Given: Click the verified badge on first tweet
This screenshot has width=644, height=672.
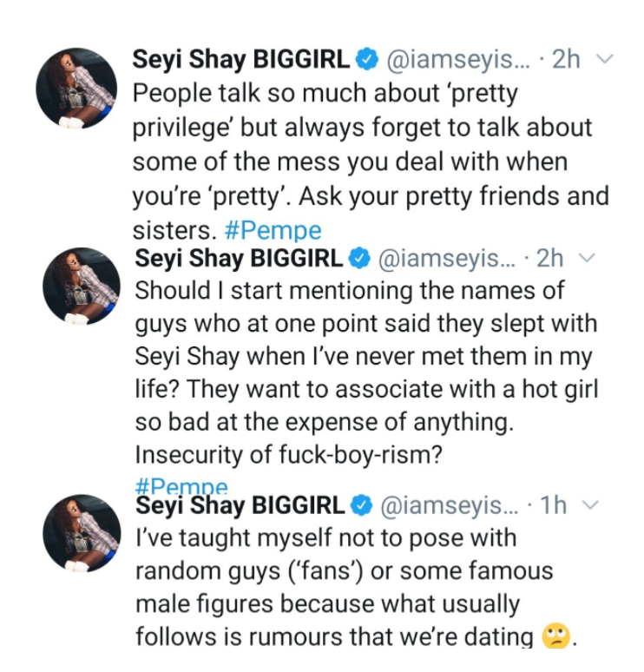Looking at the screenshot, I should 367,60.
